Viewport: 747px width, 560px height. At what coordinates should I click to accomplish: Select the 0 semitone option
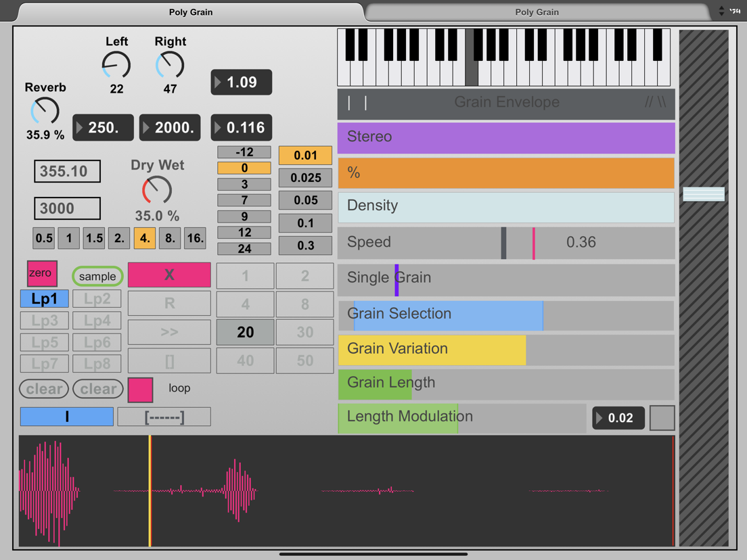coord(244,168)
